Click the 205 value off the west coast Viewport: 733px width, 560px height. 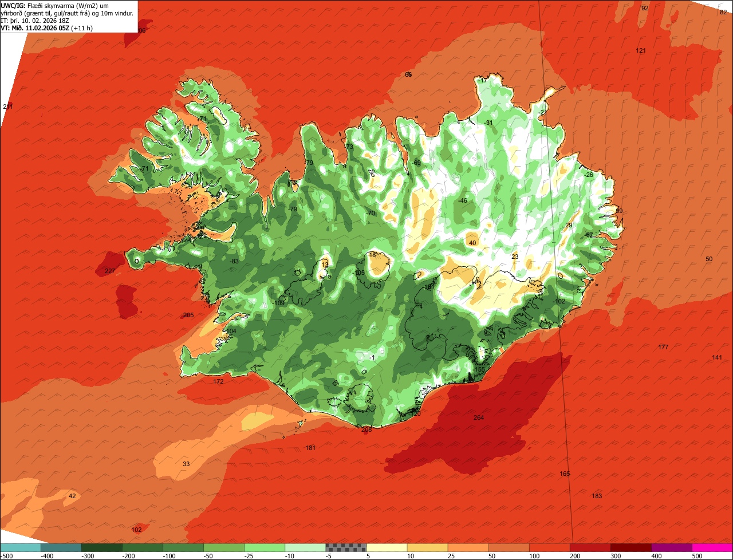[x=188, y=315]
